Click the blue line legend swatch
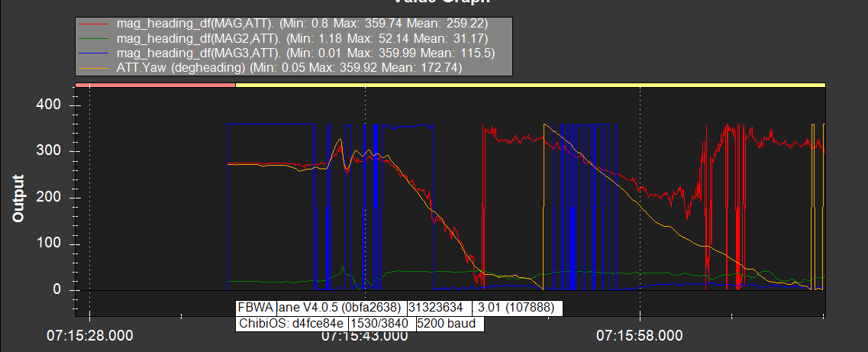This screenshot has width=868, height=352. (x=95, y=53)
